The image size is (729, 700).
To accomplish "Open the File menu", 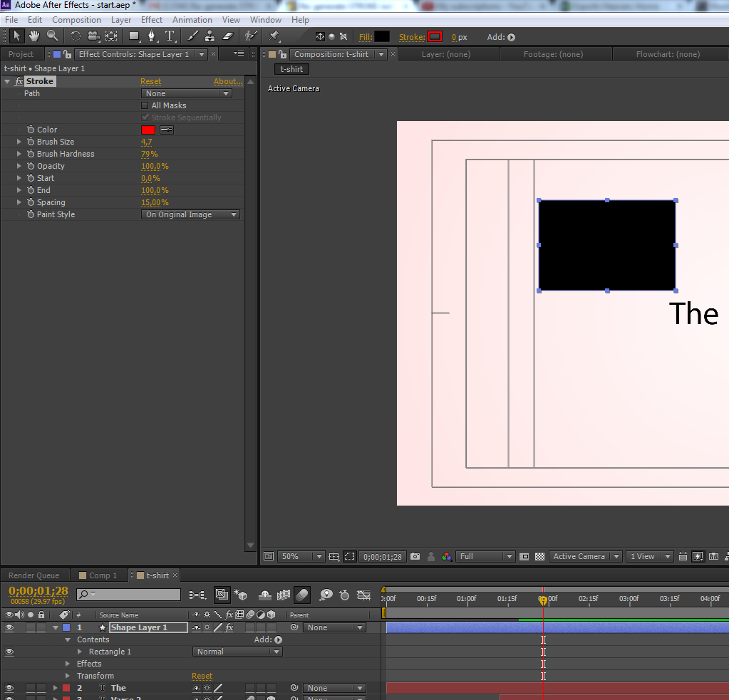I will (11, 20).
